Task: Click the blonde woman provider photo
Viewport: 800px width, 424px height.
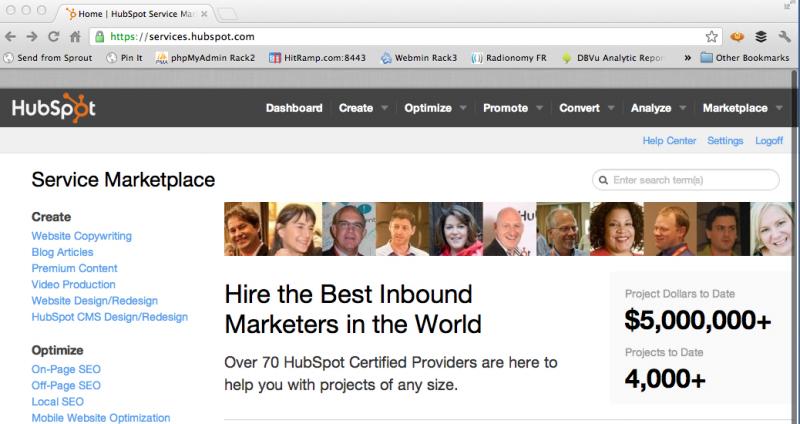Action: point(772,229)
